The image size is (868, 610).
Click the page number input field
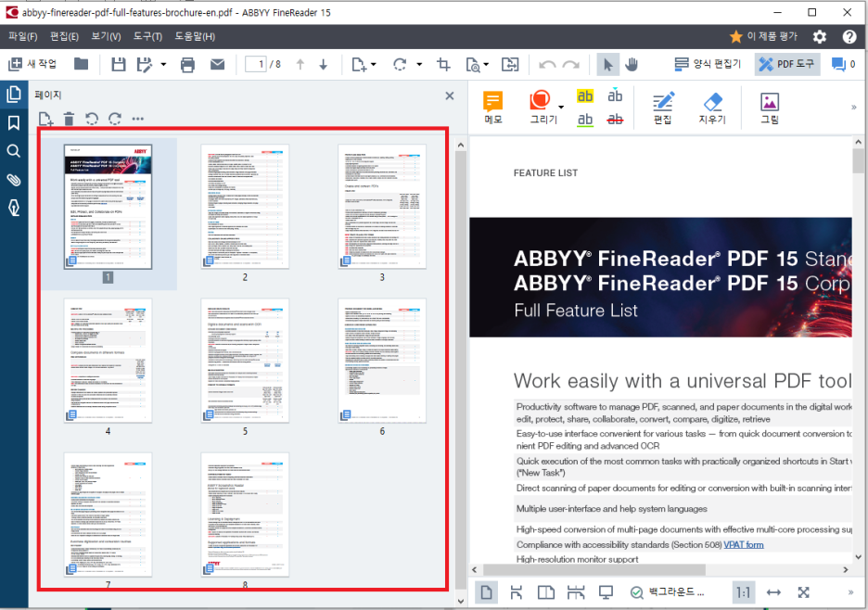(256, 65)
